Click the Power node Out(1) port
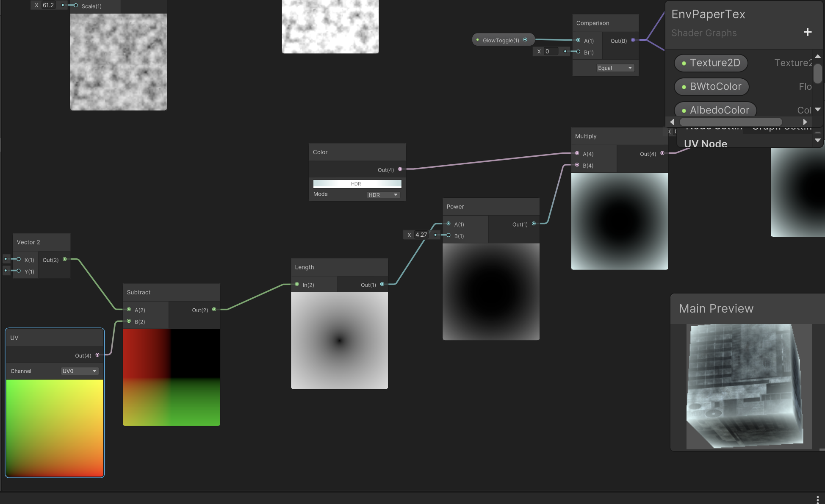The image size is (825, 504). [x=534, y=224]
